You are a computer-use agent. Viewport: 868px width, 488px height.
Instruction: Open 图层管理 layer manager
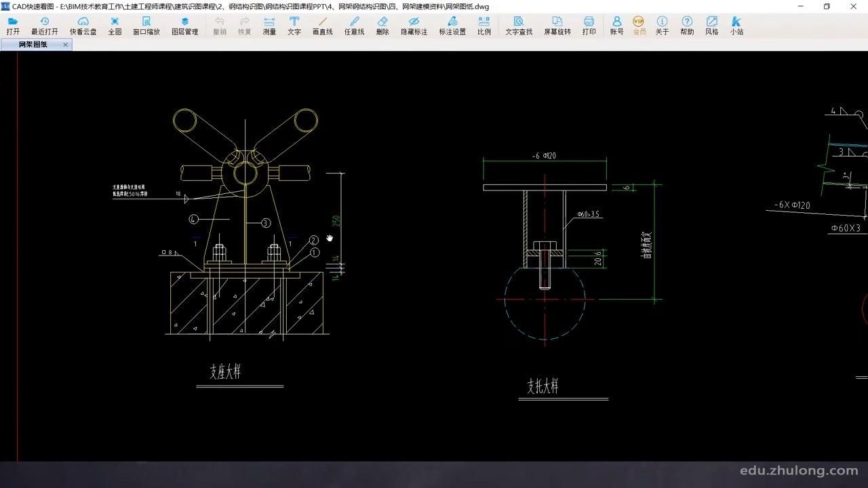click(x=184, y=26)
